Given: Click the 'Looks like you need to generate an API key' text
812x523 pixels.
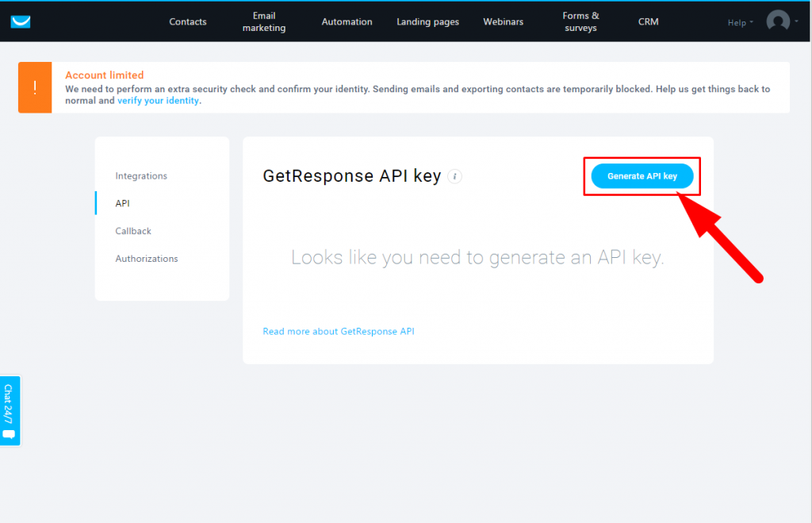Looking at the screenshot, I should (x=477, y=258).
